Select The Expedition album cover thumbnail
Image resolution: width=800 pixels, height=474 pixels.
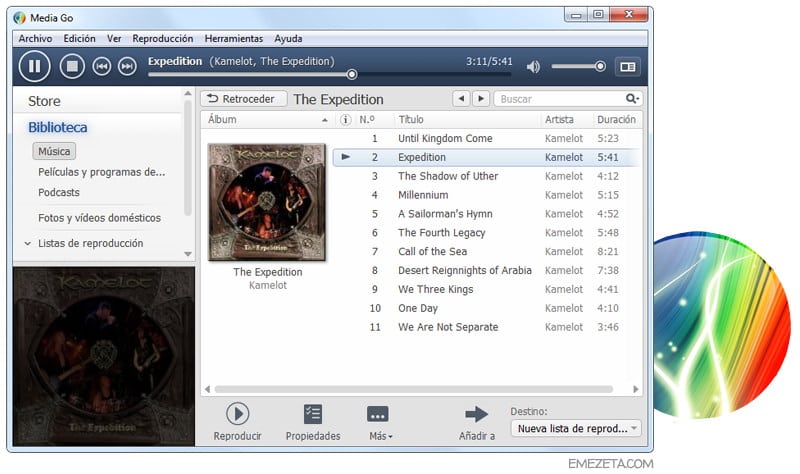[267, 202]
